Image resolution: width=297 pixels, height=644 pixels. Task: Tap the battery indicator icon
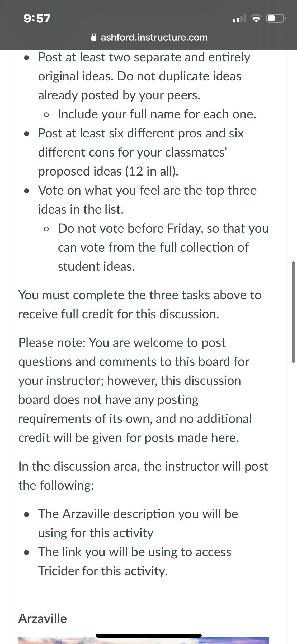276,19
